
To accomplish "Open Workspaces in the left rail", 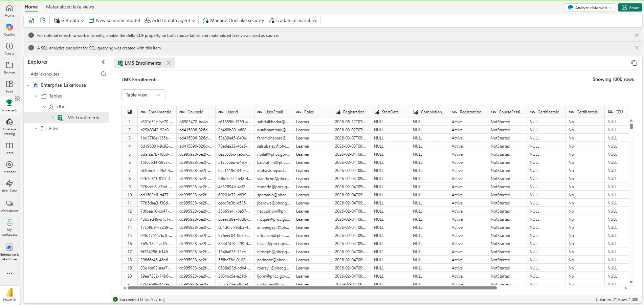I will (x=9, y=206).
